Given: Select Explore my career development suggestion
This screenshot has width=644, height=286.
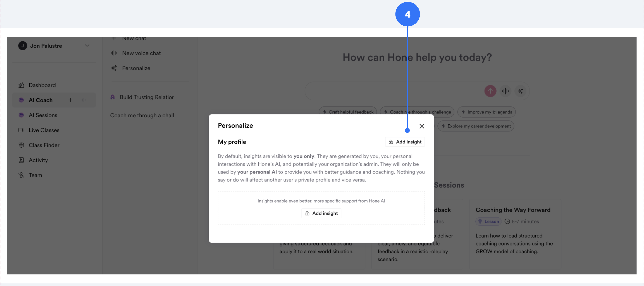Looking at the screenshot, I should [476, 126].
